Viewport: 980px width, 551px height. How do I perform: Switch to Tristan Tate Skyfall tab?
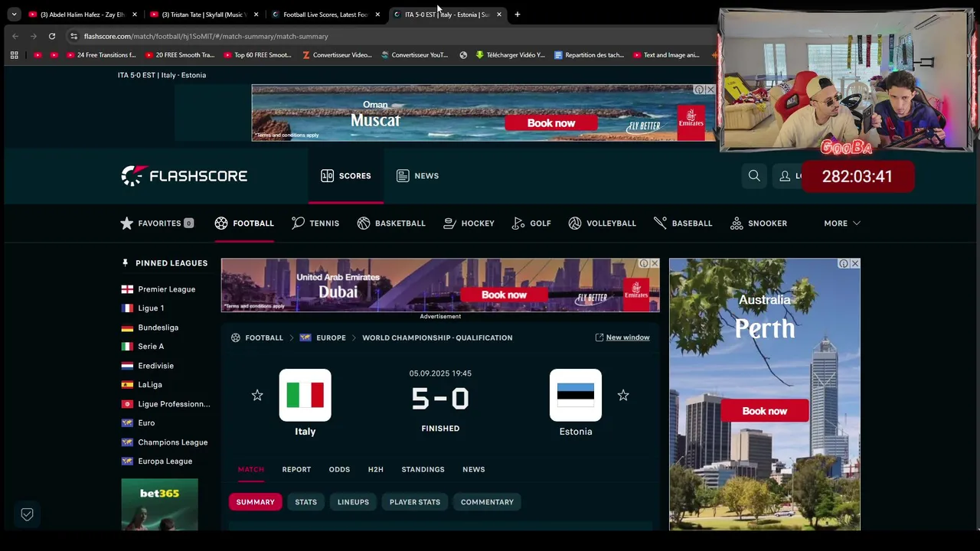pyautogui.click(x=203, y=15)
